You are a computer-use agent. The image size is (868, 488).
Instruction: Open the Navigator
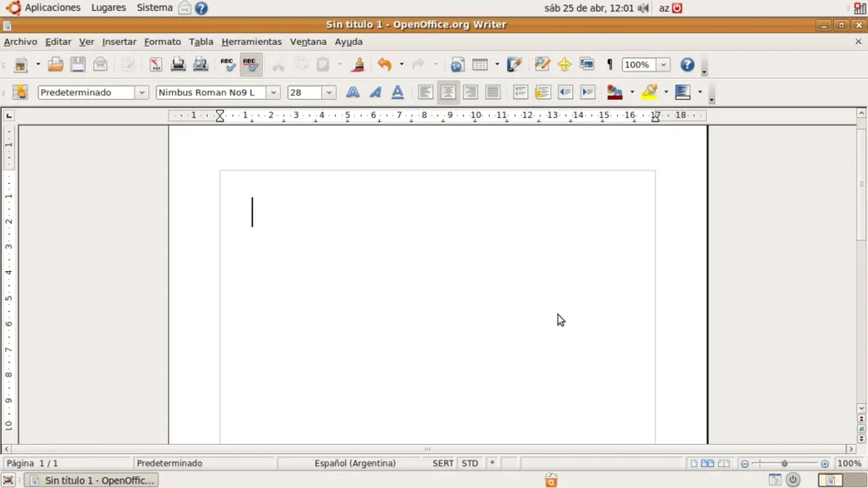tap(565, 64)
